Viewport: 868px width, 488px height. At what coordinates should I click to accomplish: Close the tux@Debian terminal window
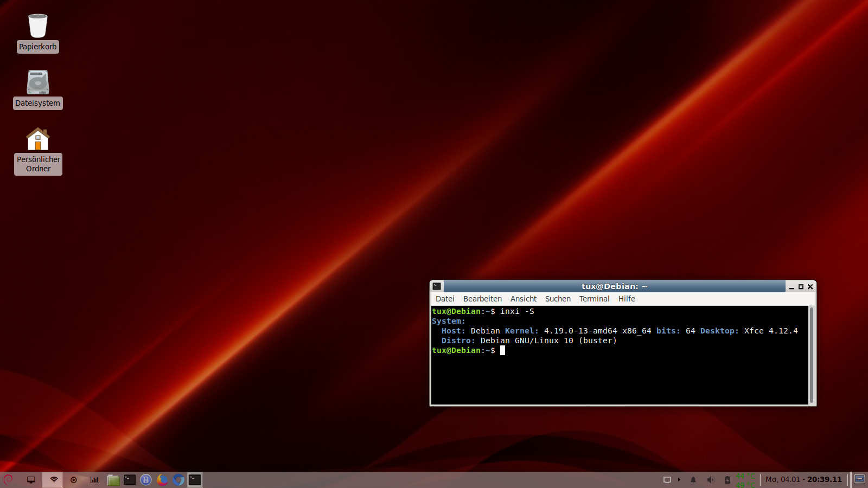(x=810, y=287)
